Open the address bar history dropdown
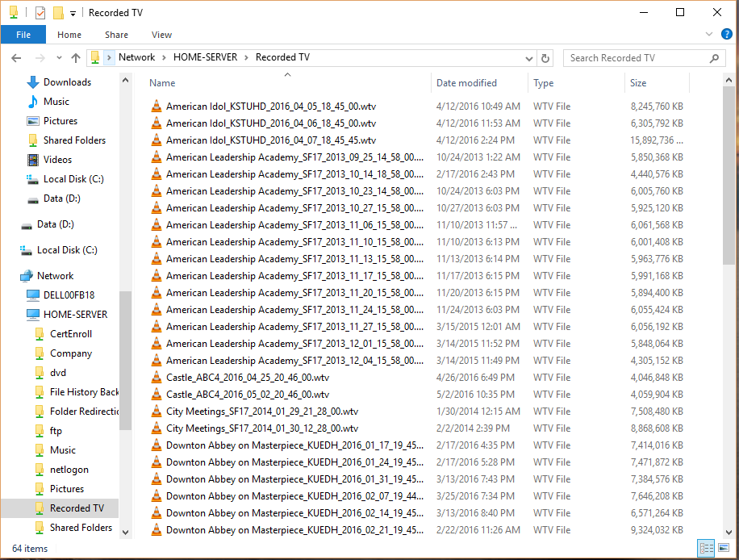This screenshot has height=560, width=739. (528, 57)
